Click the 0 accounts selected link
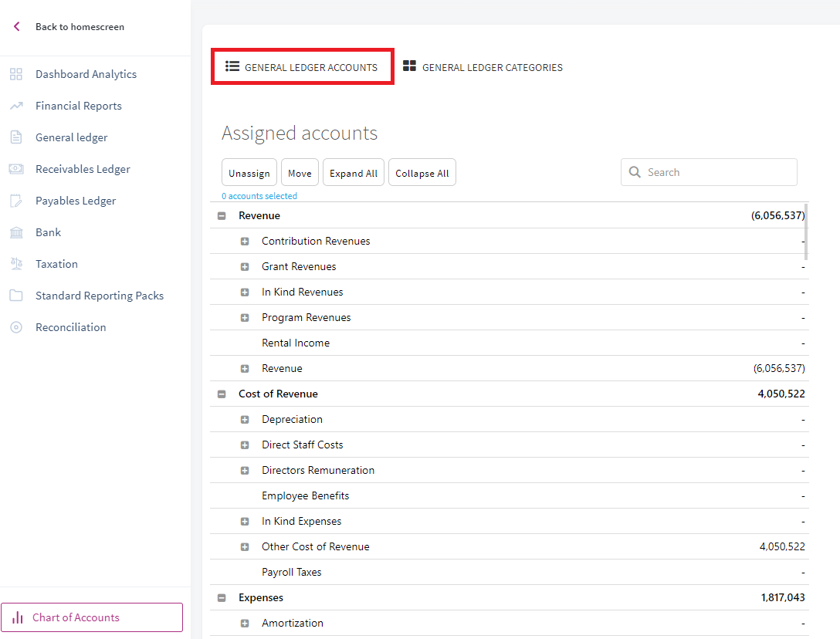Viewport: 840px width, 639px height. click(x=259, y=195)
